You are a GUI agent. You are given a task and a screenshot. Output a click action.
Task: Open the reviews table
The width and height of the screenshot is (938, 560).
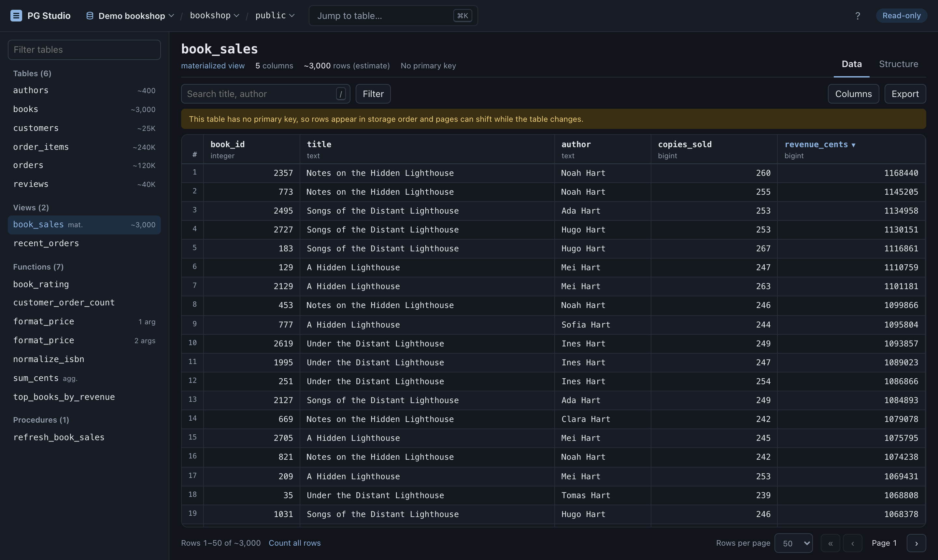coord(84,184)
